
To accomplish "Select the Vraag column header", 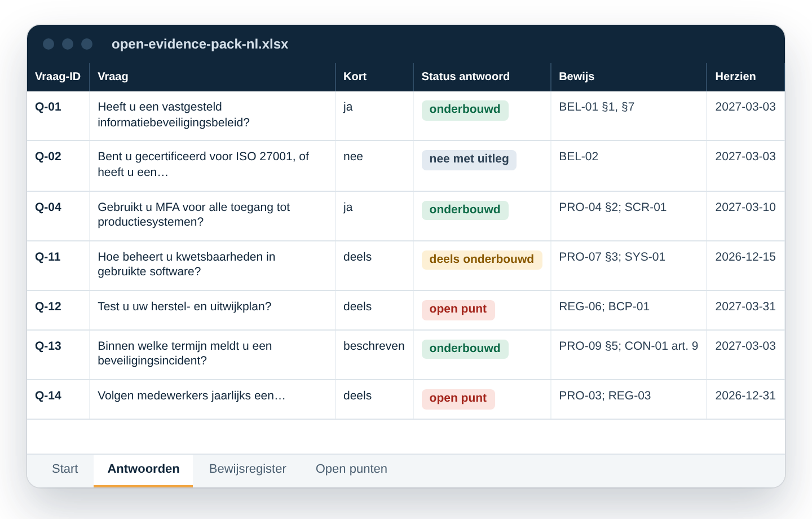I will 213,77.
